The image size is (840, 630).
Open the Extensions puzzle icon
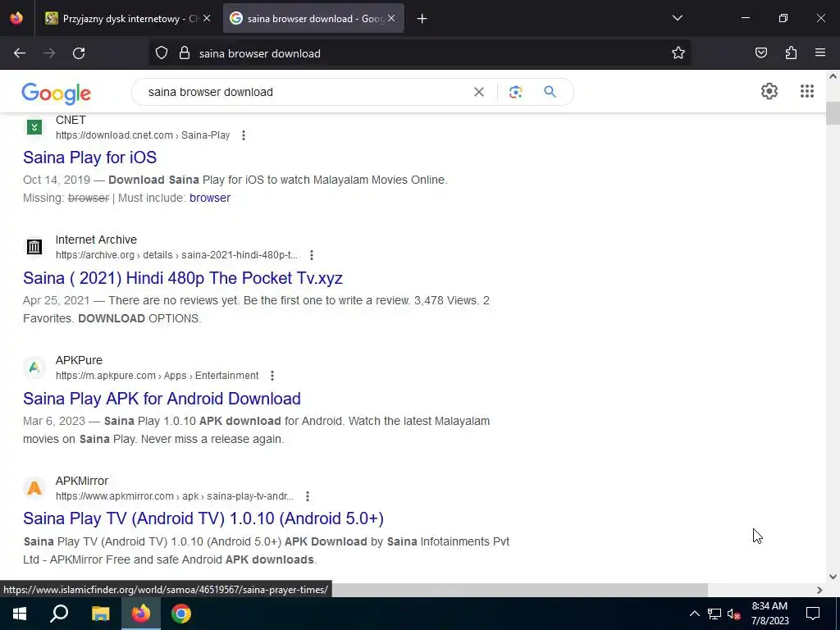click(x=791, y=53)
